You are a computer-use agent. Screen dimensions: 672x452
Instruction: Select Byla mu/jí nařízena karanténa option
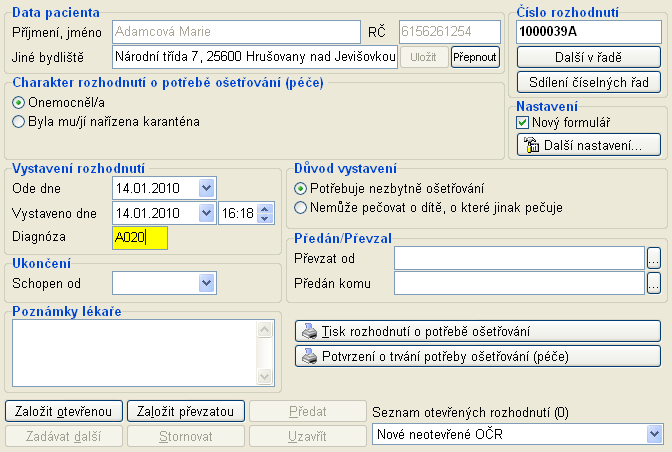19,122
